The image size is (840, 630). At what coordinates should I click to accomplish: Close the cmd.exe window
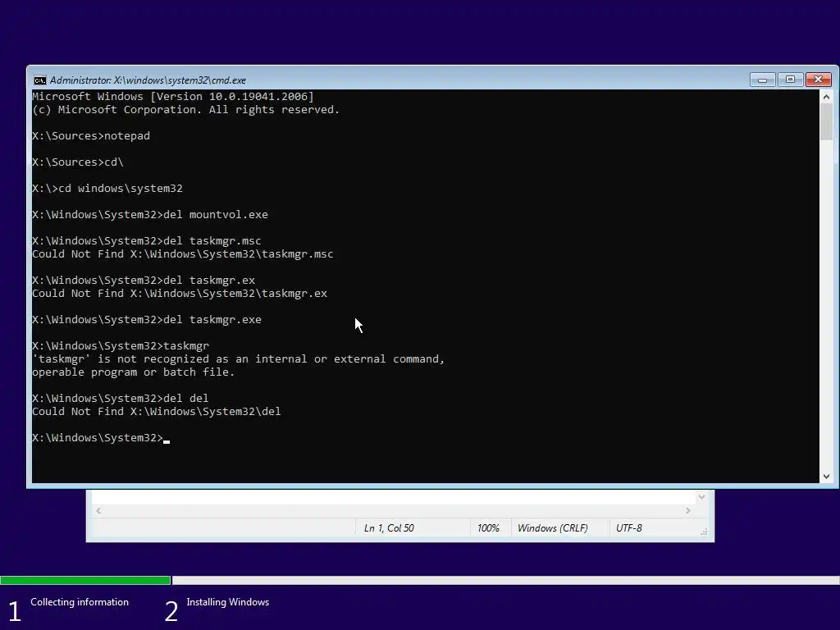[x=818, y=80]
